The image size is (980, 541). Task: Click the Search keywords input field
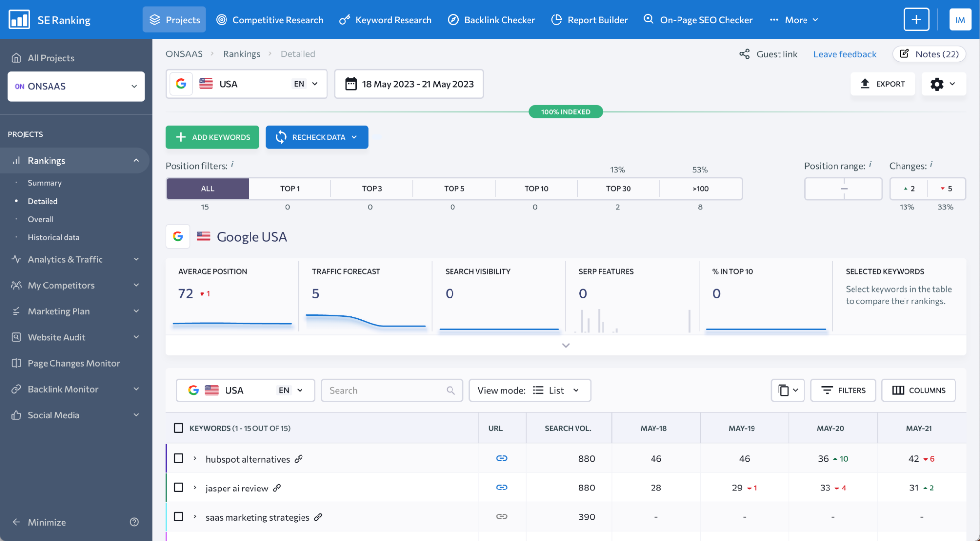pos(387,390)
